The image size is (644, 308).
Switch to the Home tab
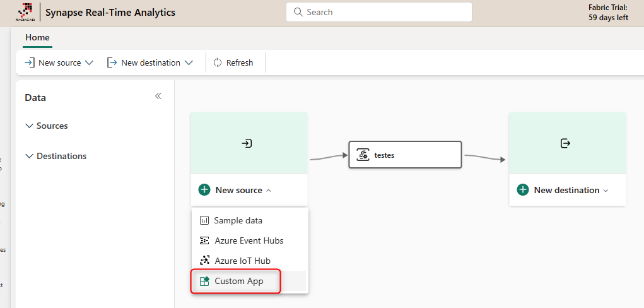pyautogui.click(x=37, y=37)
